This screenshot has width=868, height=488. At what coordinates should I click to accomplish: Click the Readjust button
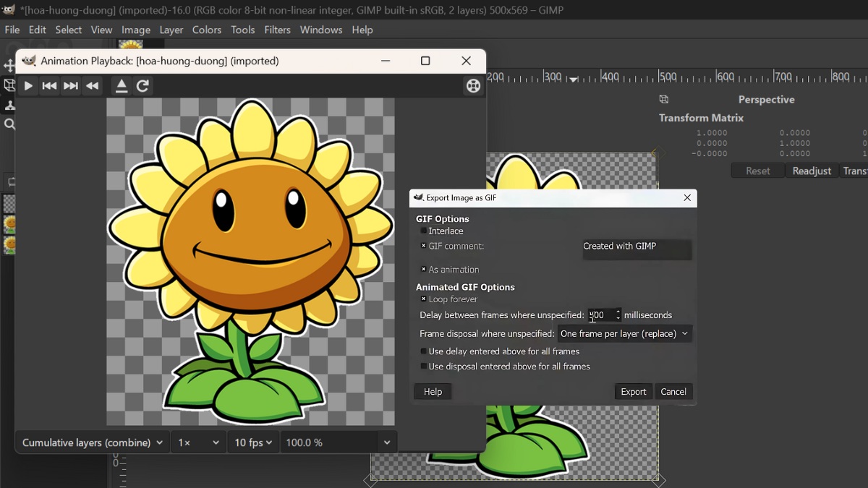pyautogui.click(x=812, y=171)
